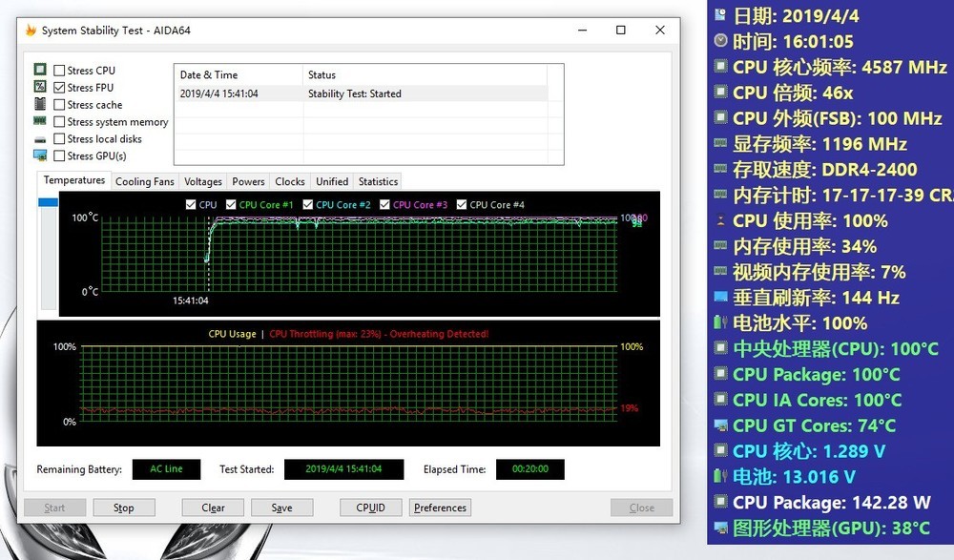Tick the Stress system memory checkbox
Screen dimensions: 954x560
(59, 122)
